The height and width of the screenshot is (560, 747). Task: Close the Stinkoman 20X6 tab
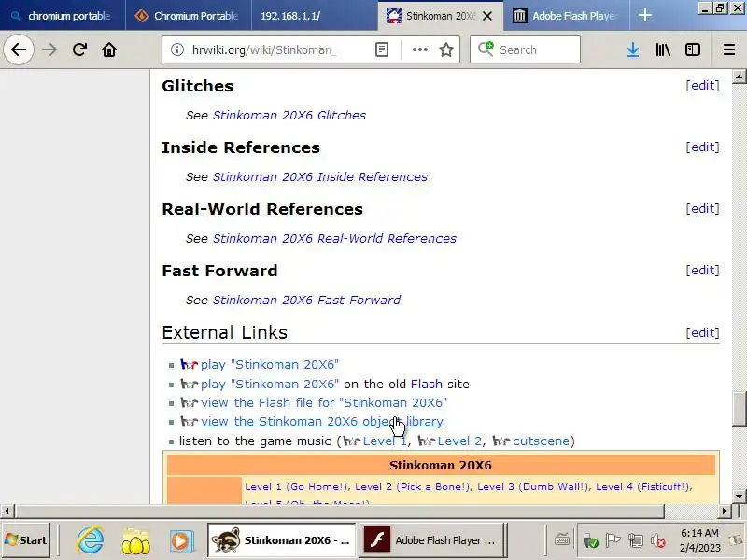click(x=487, y=16)
